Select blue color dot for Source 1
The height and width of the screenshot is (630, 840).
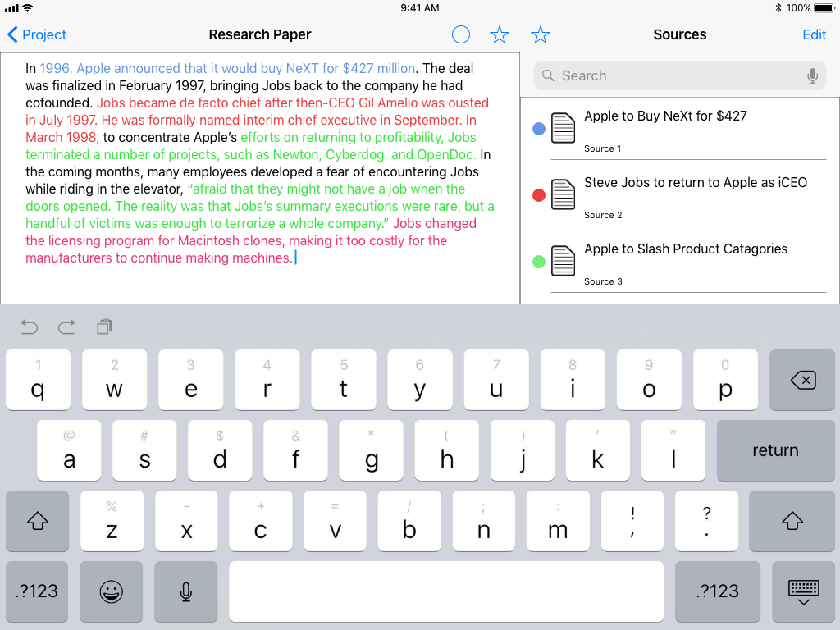539,129
